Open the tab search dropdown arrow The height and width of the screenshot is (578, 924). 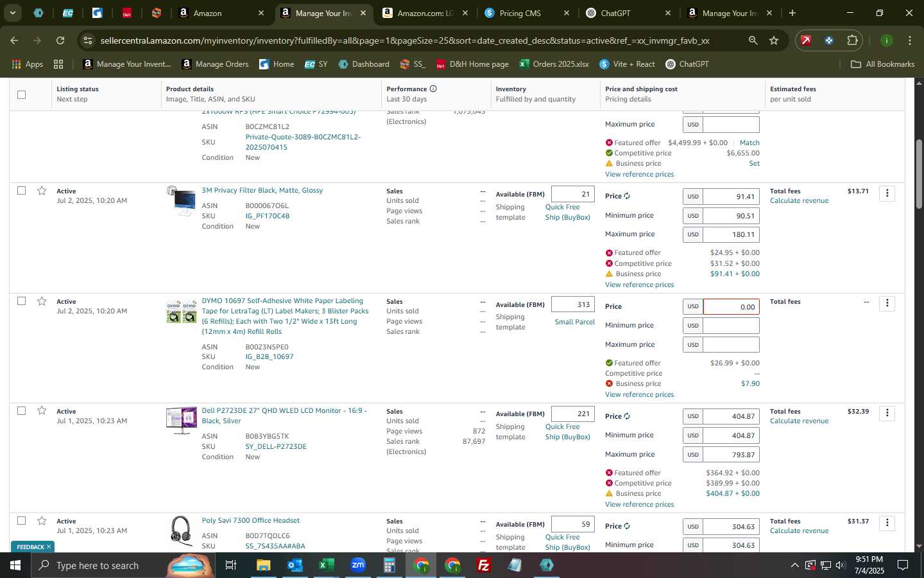12,13
